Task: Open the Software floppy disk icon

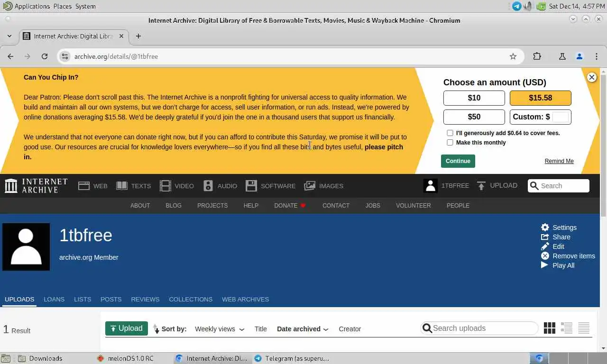Action: tap(251, 186)
